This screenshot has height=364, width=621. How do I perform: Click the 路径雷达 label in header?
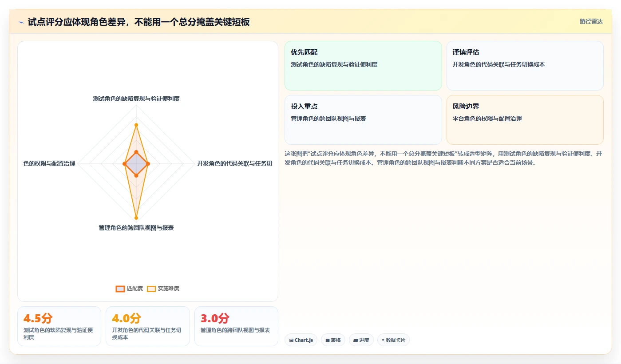pyautogui.click(x=591, y=21)
